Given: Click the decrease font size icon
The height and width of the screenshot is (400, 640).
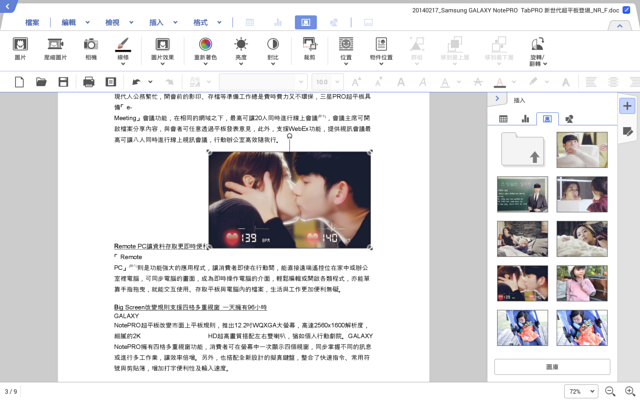Looking at the screenshot, I should coord(378,82).
